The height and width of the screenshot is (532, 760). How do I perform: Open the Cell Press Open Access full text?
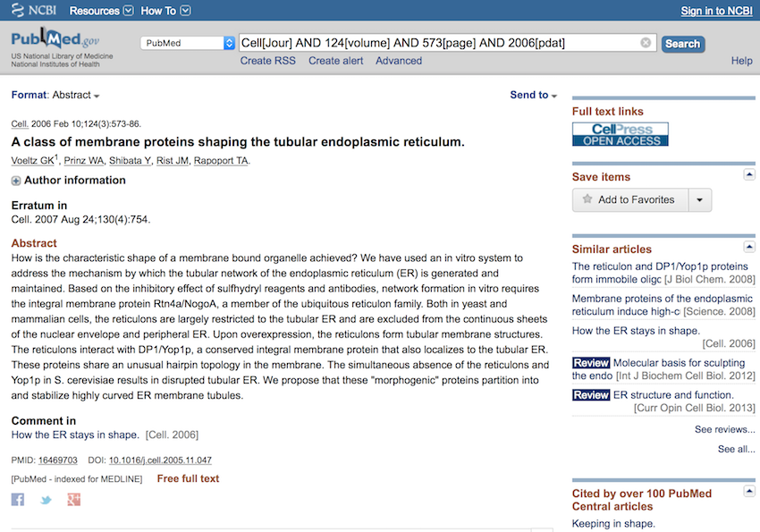tap(620, 134)
